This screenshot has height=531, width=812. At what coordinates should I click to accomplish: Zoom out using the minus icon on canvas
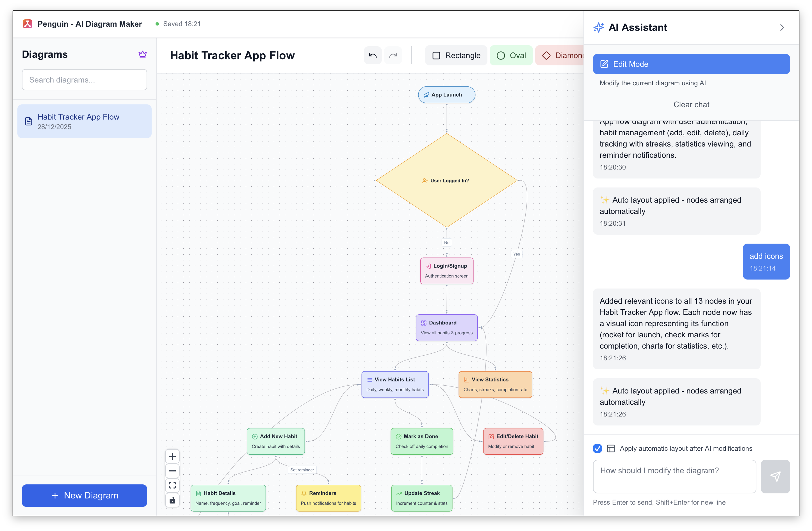172,471
